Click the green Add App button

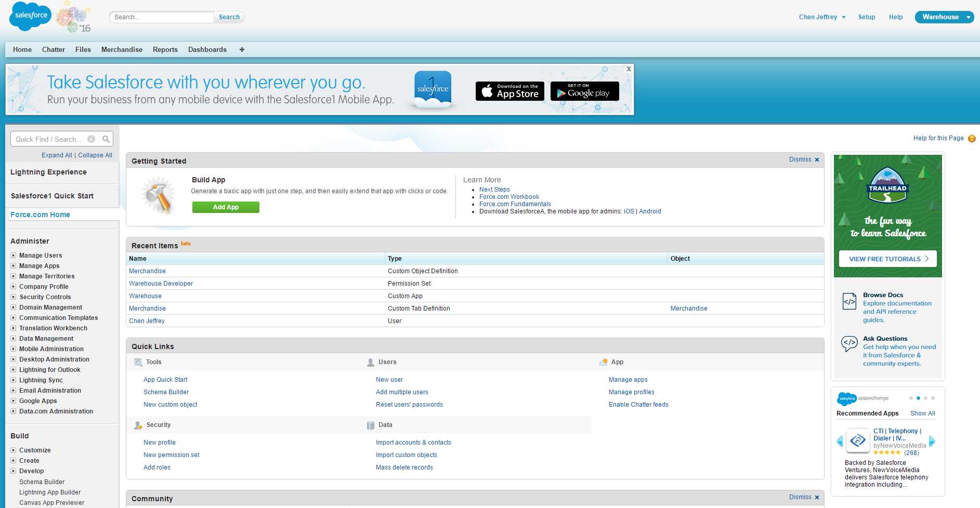click(x=226, y=207)
